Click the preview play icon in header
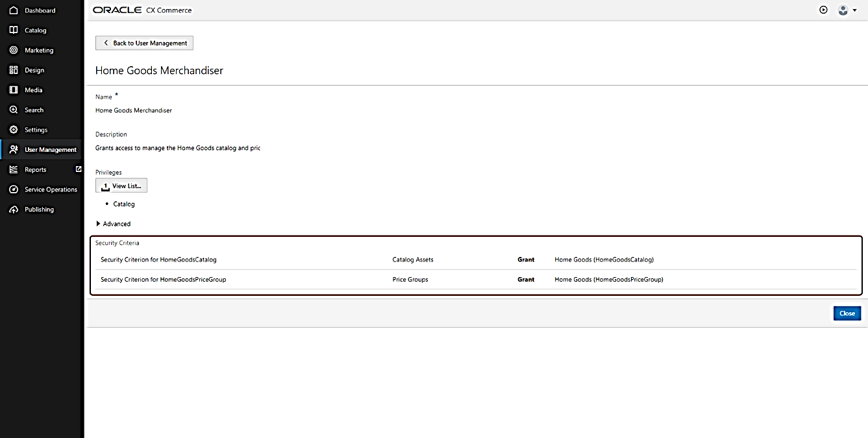The image size is (868, 438). [x=823, y=10]
